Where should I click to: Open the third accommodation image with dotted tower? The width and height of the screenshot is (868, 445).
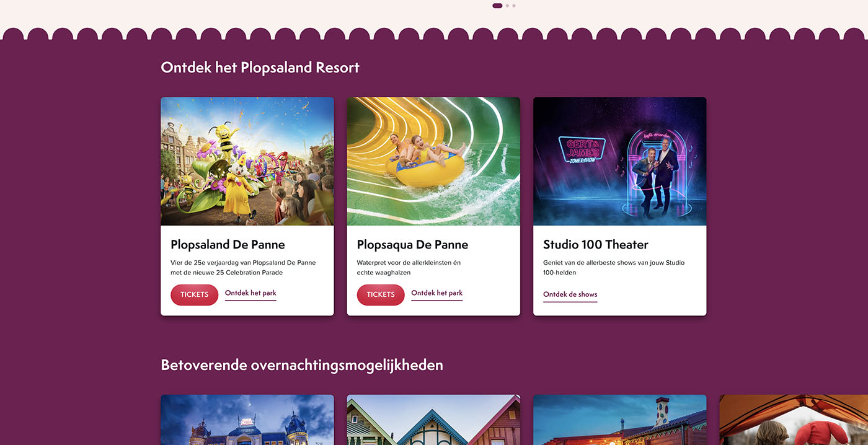tap(620, 420)
